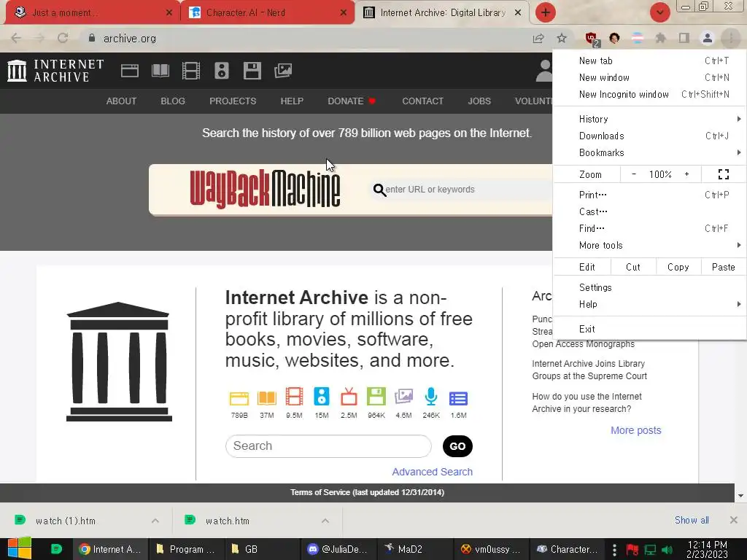Toggle the side panel icon in toolbar
This screenshot has width=747, height=560.
pos(684,38)
